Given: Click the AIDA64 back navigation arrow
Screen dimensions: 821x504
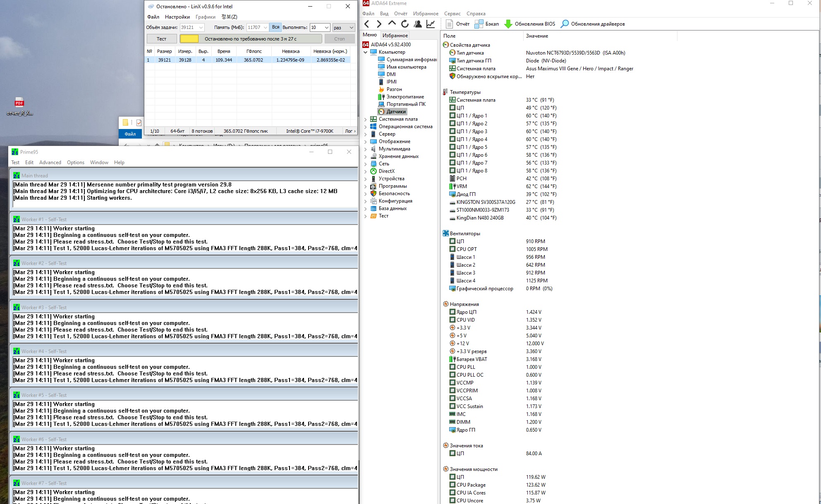Looking at the screenshot, I should [x=367, y=24].
